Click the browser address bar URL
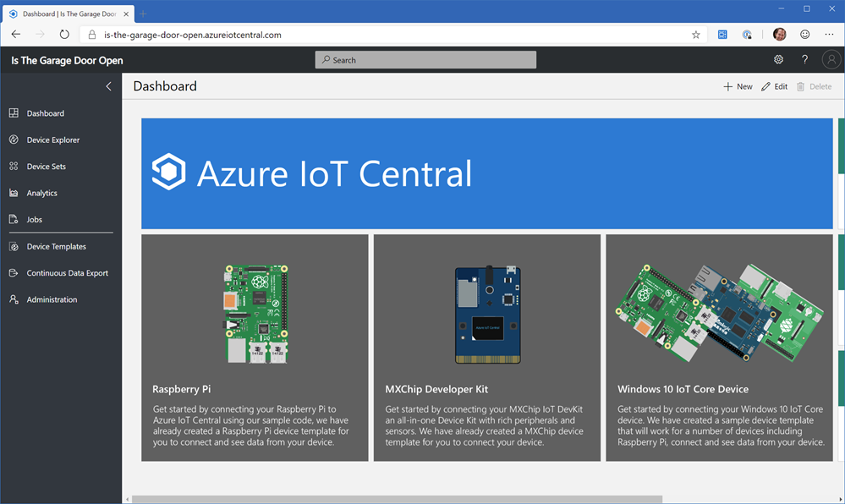The height and width of the screenshot is (504, 845). (x=192, y=35)
